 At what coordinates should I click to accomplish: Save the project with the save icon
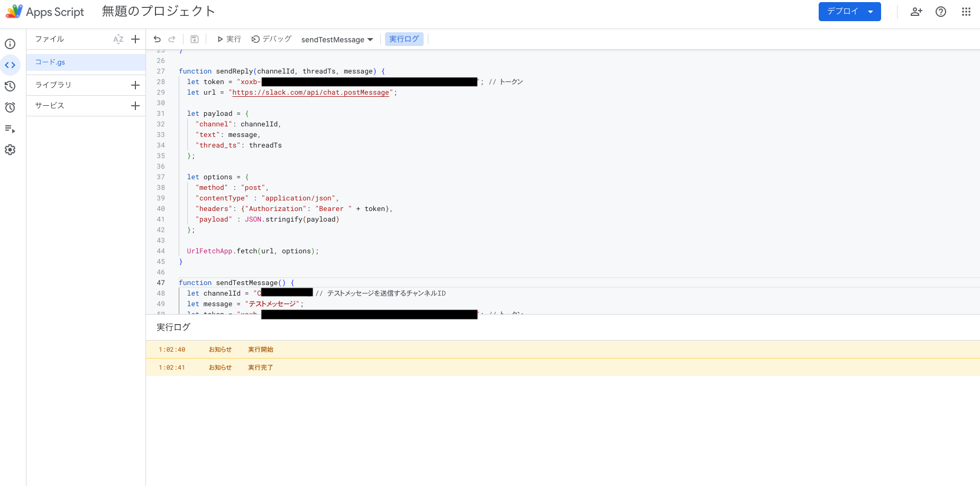click(195, 39)
